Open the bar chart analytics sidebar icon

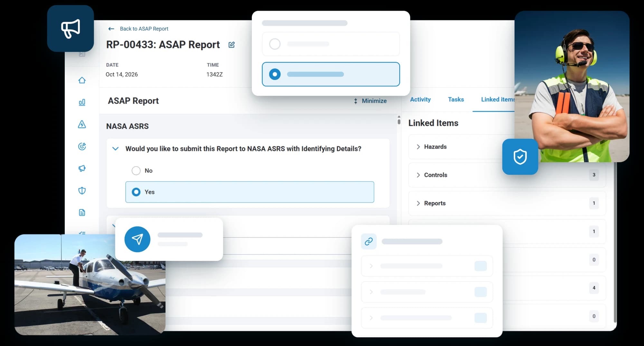82,102
